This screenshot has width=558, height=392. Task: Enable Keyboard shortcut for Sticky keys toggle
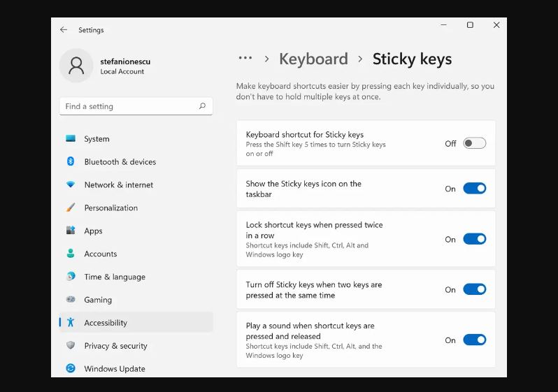click(474, 143)
